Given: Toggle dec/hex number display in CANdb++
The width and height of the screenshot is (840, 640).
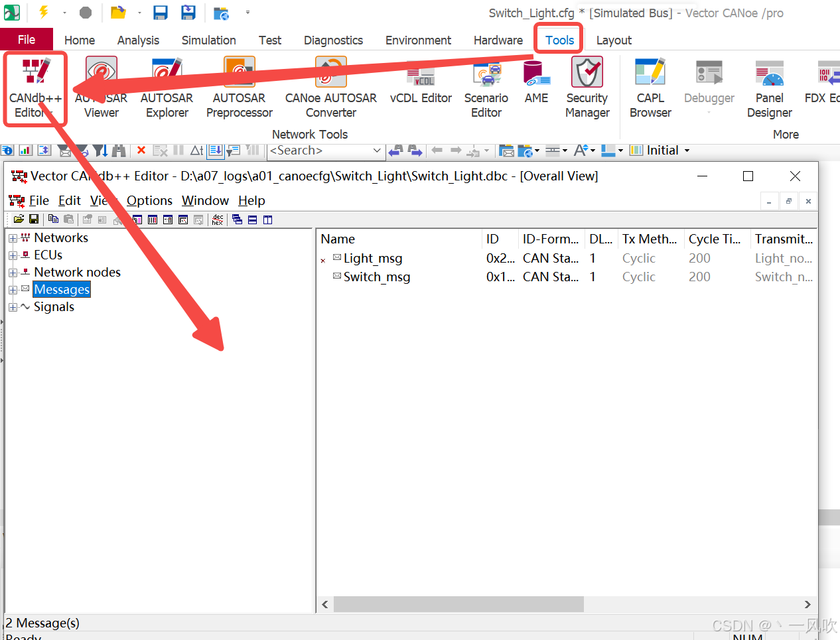Looking at the screenshot, I should [x=218, y=220].
